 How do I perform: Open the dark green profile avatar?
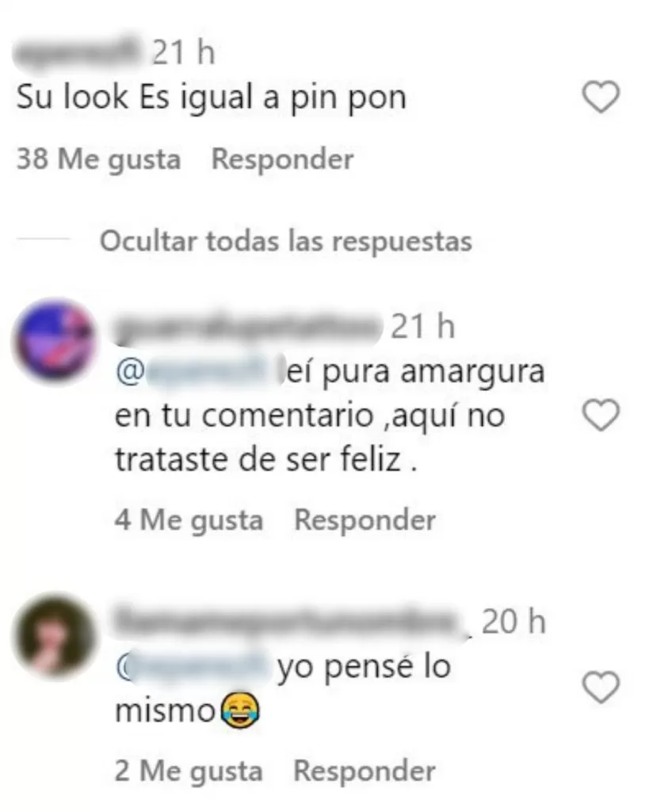pyautogui.click(x=56, y=636)
